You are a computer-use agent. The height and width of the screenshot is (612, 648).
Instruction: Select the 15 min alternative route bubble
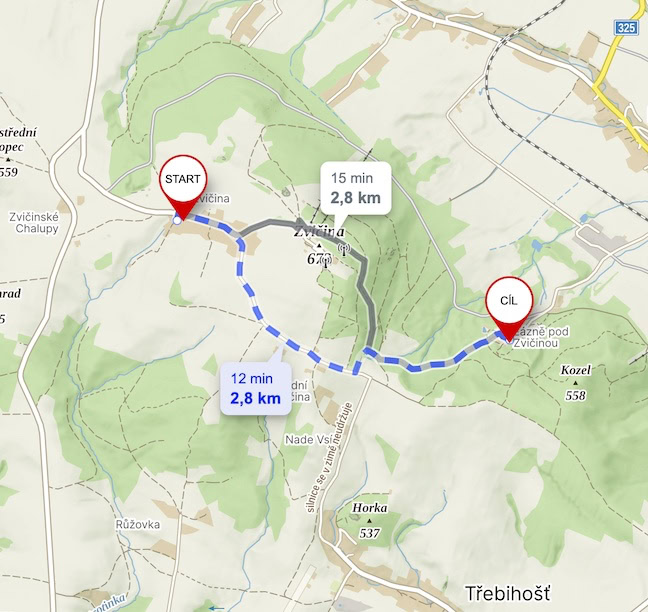(x=356, y=188)
